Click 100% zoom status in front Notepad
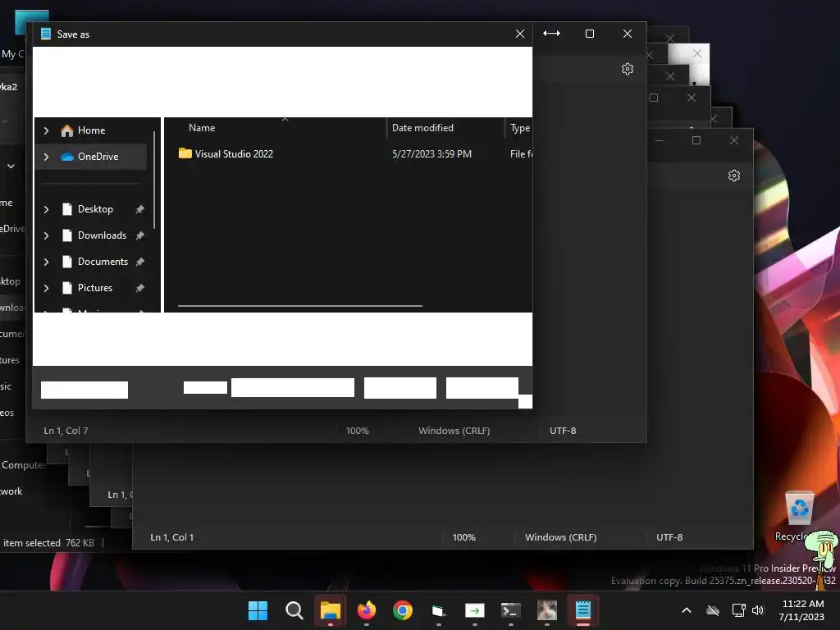The image size is (840, 630). point(358,431)
